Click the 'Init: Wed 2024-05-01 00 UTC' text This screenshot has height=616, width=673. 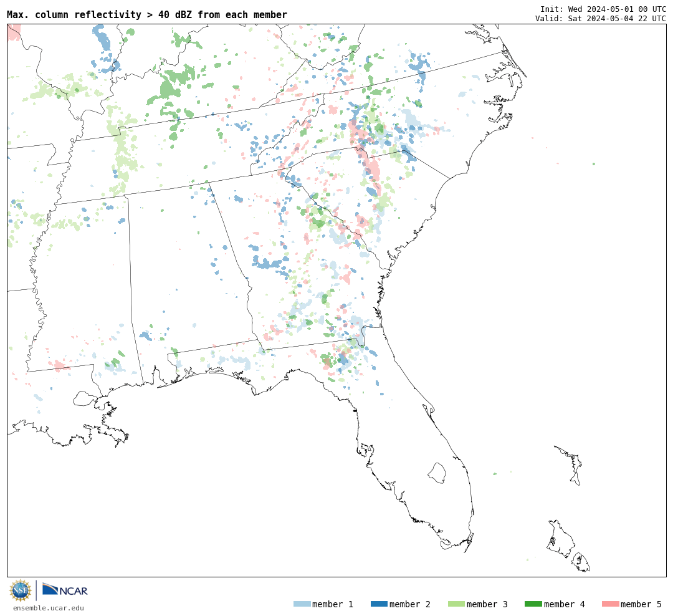point(603,9)
